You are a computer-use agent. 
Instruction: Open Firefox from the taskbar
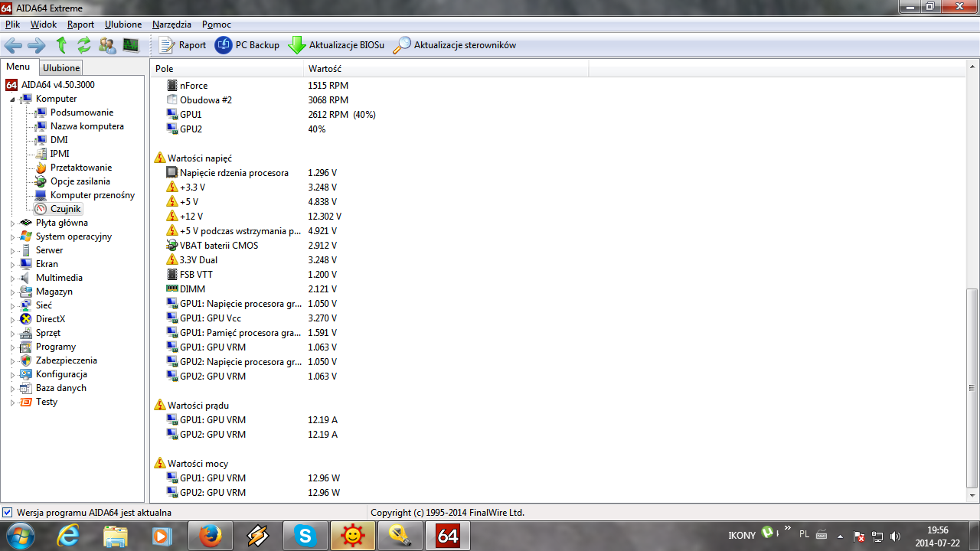coord(211,536)
